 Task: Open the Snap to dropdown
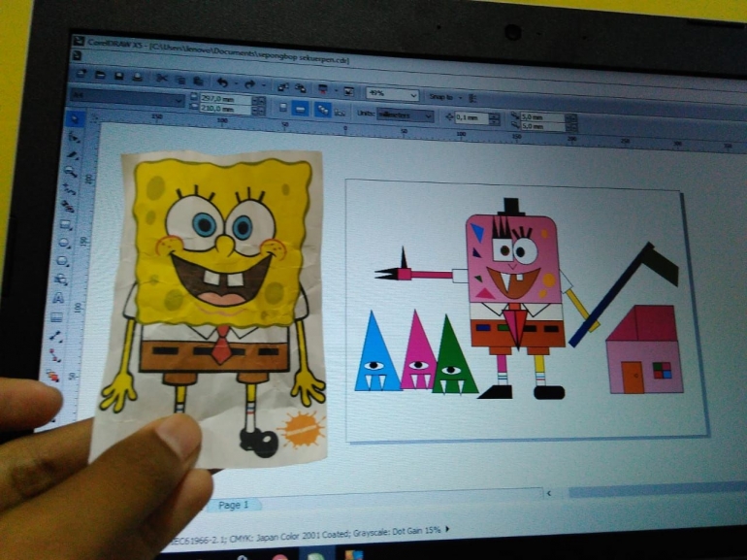point(445,97)
